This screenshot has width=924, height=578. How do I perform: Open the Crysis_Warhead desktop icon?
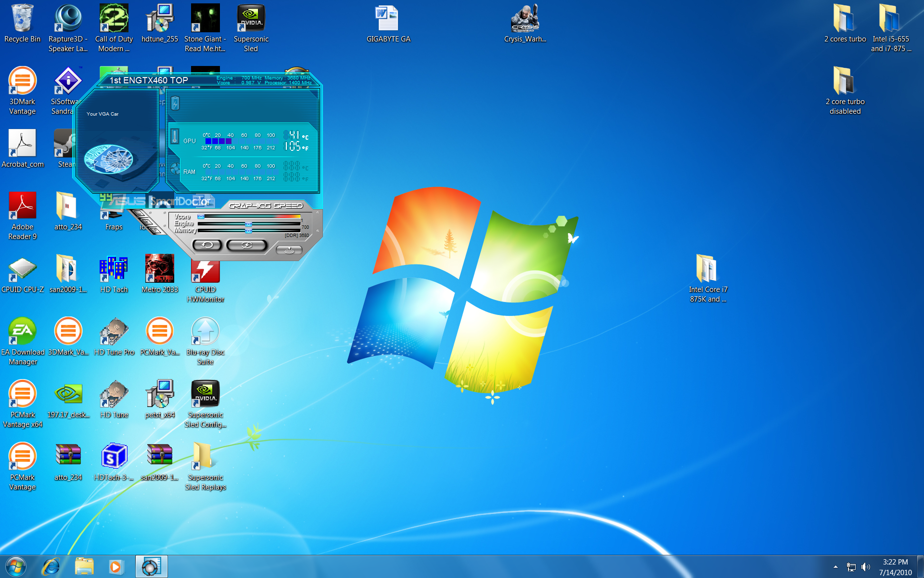525,23
